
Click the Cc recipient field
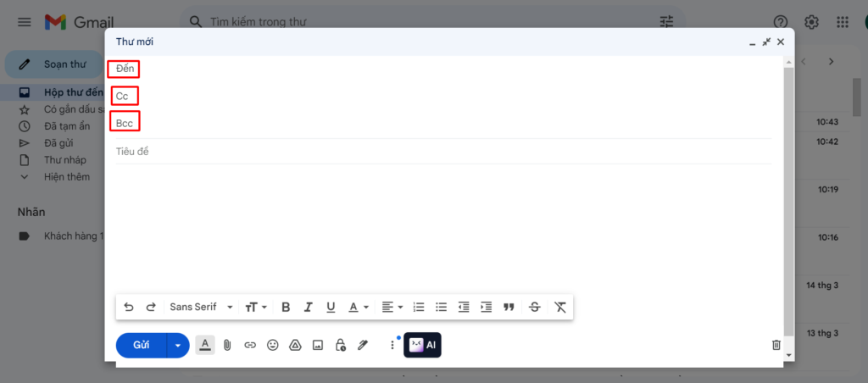pyautogui.click(x=442, y=97)
